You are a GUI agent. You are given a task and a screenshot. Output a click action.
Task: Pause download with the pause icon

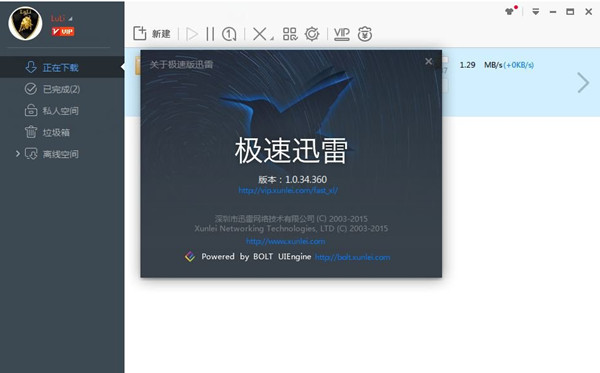point(210,34)
